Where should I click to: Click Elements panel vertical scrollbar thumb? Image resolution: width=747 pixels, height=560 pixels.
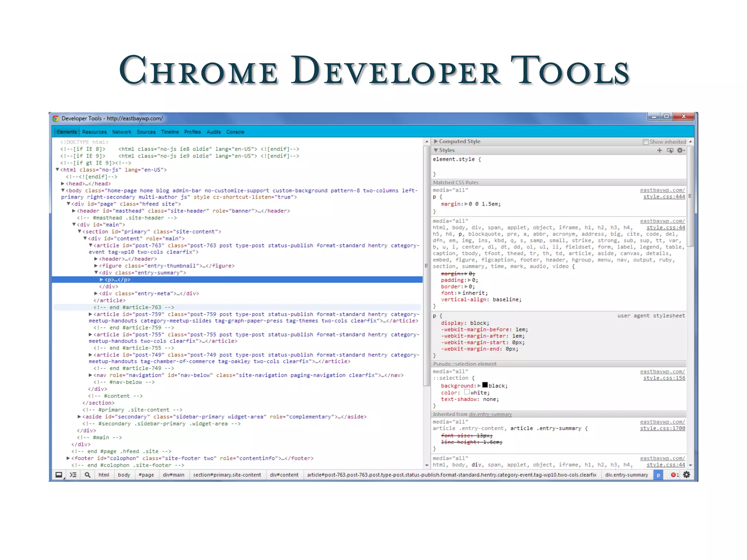[x=427, y=265]
